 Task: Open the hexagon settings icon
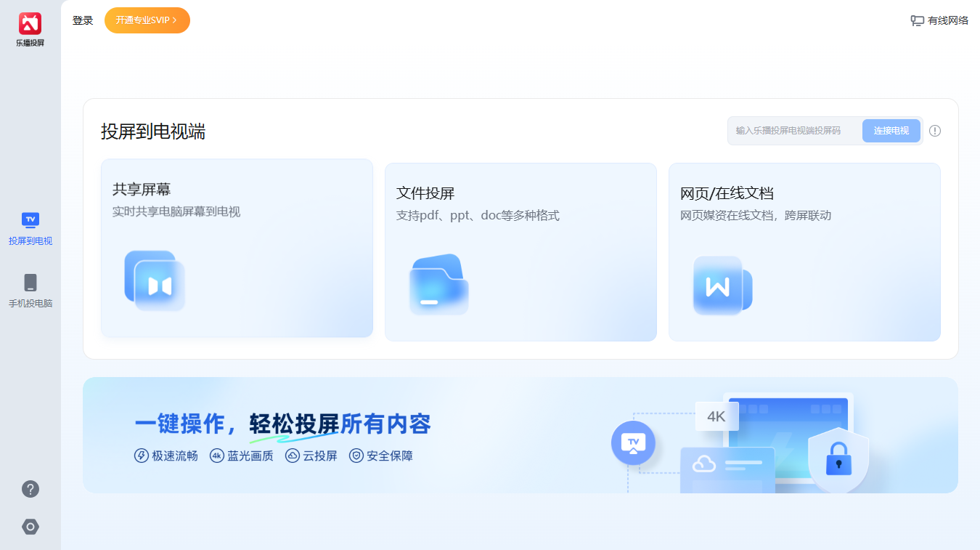[x=30, y=527]
